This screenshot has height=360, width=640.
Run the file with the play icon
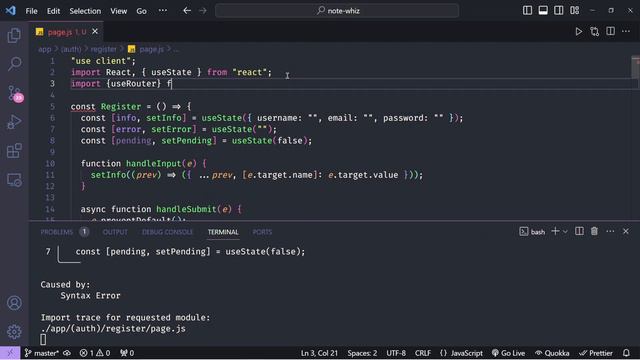578,31
